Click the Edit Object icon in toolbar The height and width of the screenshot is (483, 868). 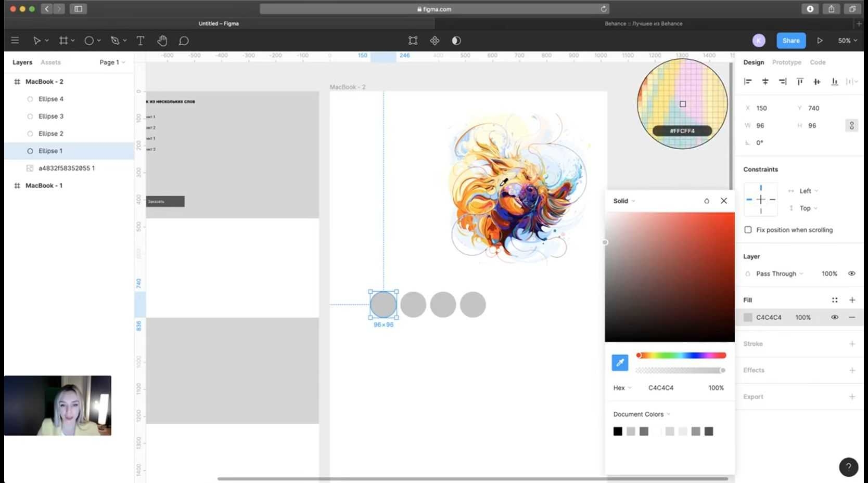click(413, 41)
